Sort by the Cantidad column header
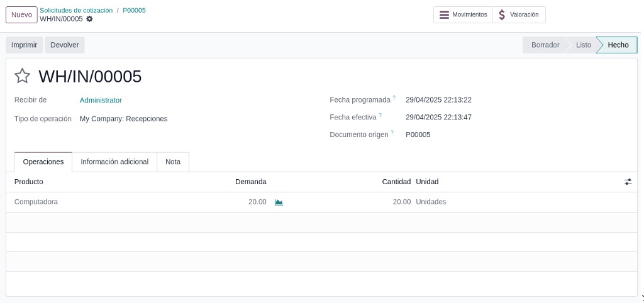The width and height of the screenshot is (644, 303). 396,182
